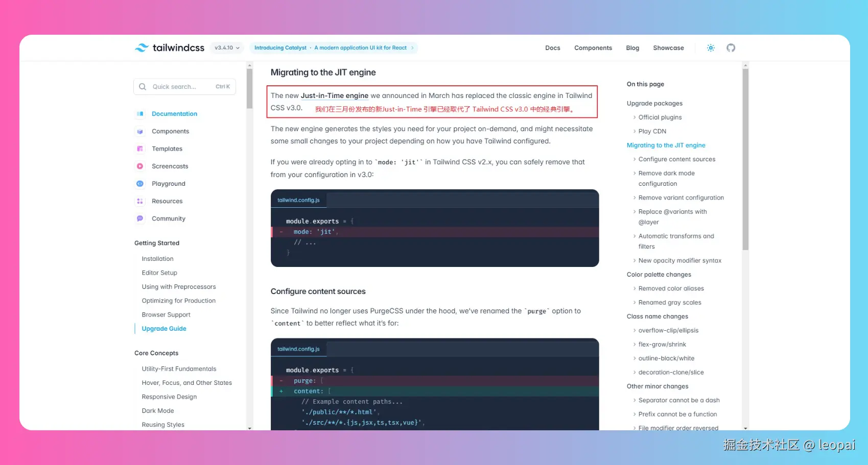Open the Reusing Styles page
This screenshot has height=465, width=868.
[x=163, y=425]
